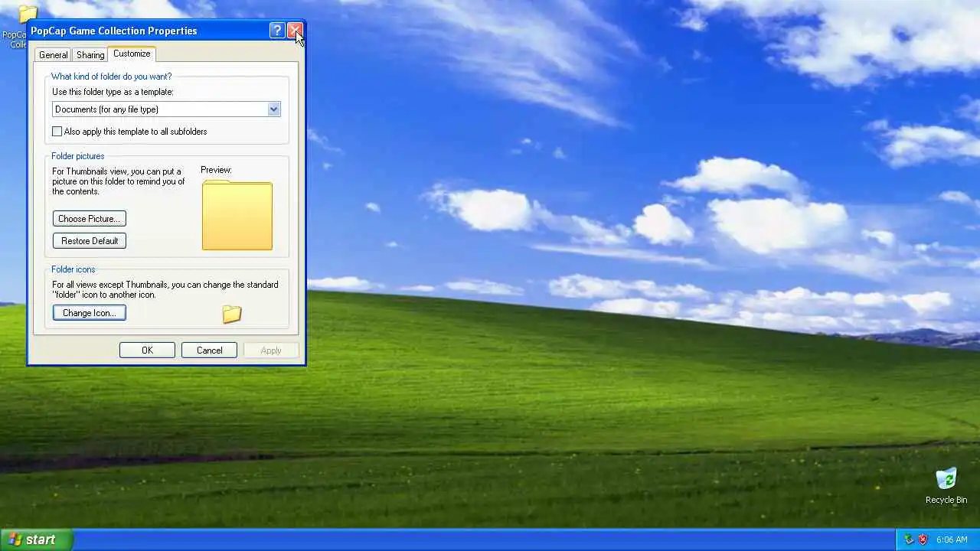
Task: Click the Restore Default button
Action: tap(90, 241)
